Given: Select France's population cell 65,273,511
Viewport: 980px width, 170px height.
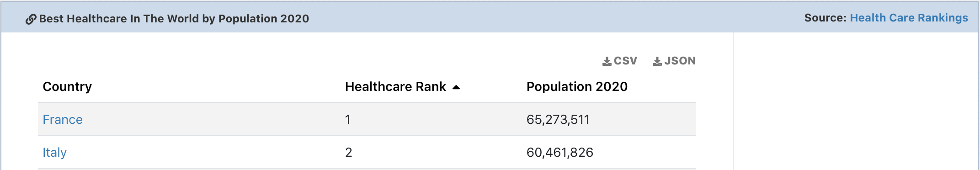Looking at the screenshot, I should (x=558, y=119).
